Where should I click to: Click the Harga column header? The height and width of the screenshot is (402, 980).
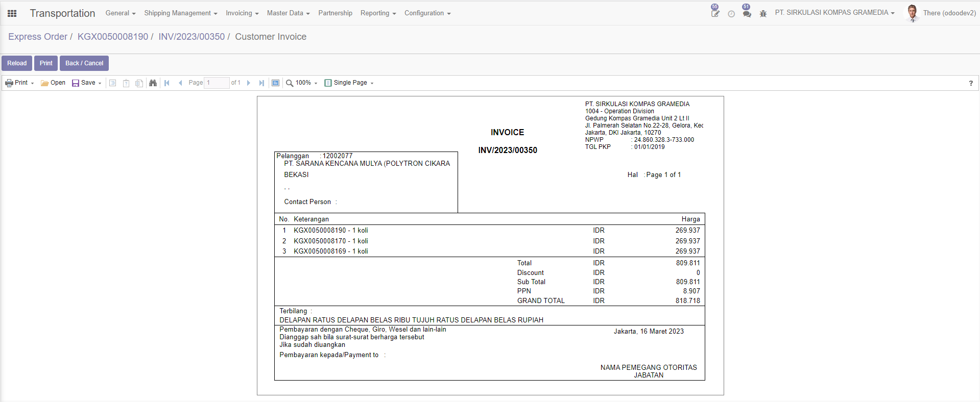tap(690, 219)
